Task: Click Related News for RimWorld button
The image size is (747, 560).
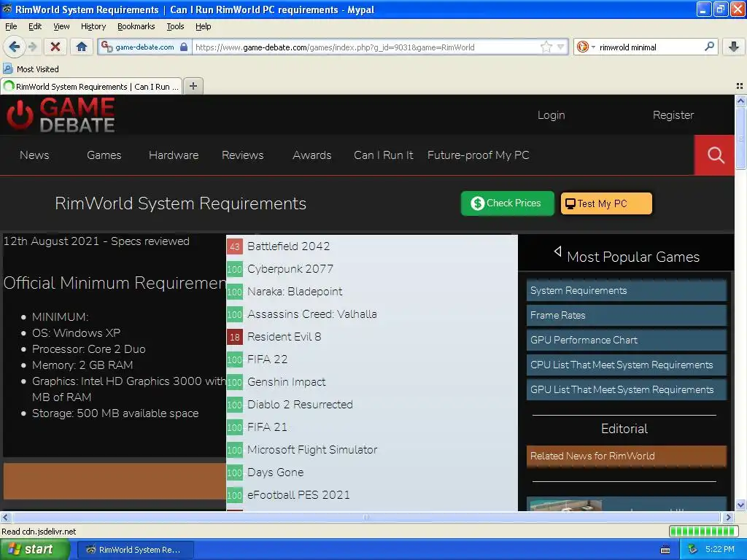Action: coord(627,456)
